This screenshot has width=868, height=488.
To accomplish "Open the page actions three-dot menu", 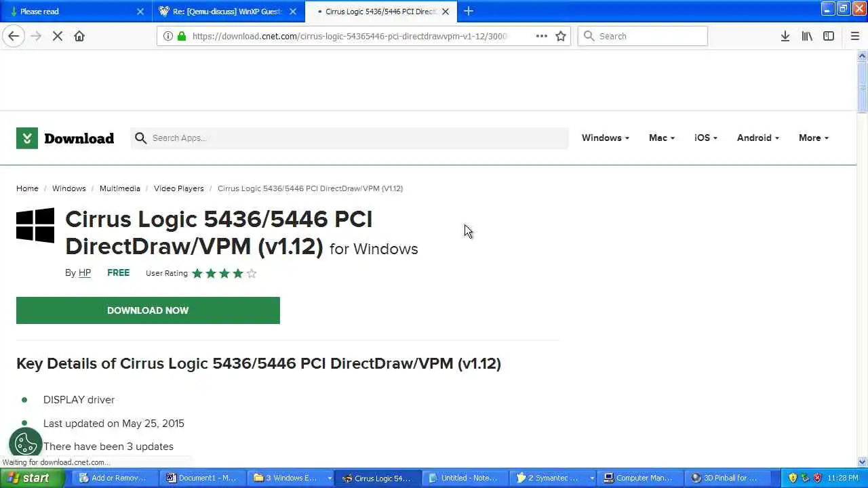I will [541, 36].
